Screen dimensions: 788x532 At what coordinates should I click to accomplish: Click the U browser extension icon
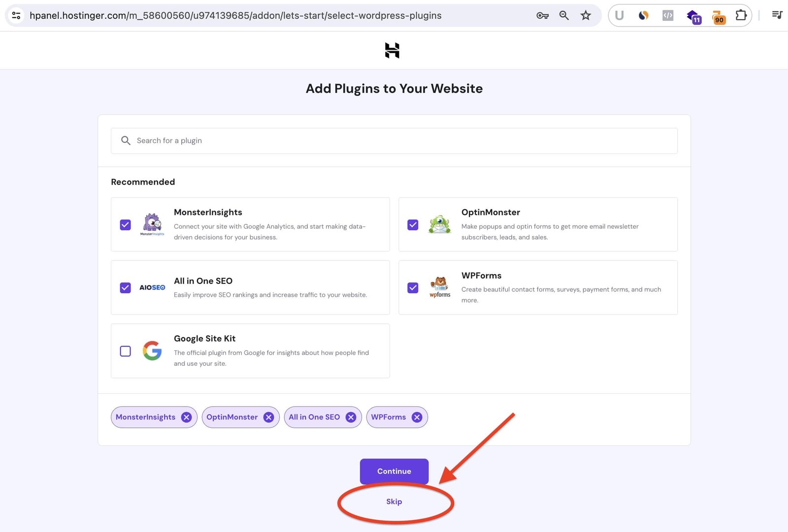[620, 15]
